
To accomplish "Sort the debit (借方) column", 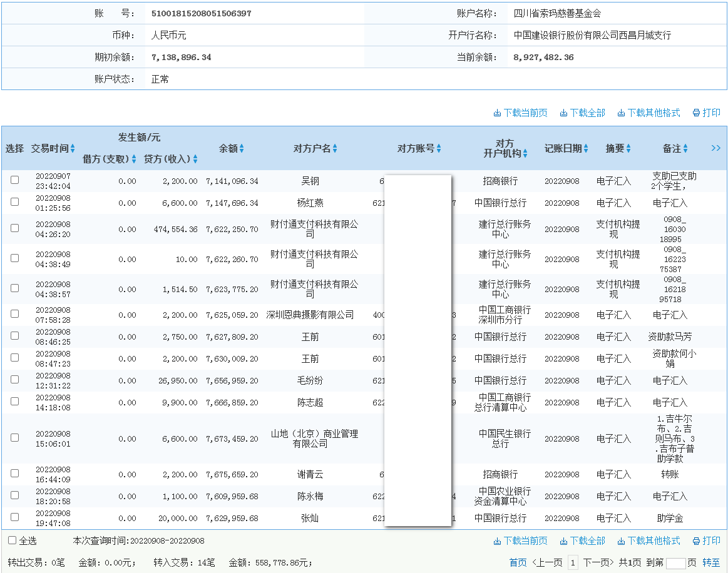I will [134, 159].
